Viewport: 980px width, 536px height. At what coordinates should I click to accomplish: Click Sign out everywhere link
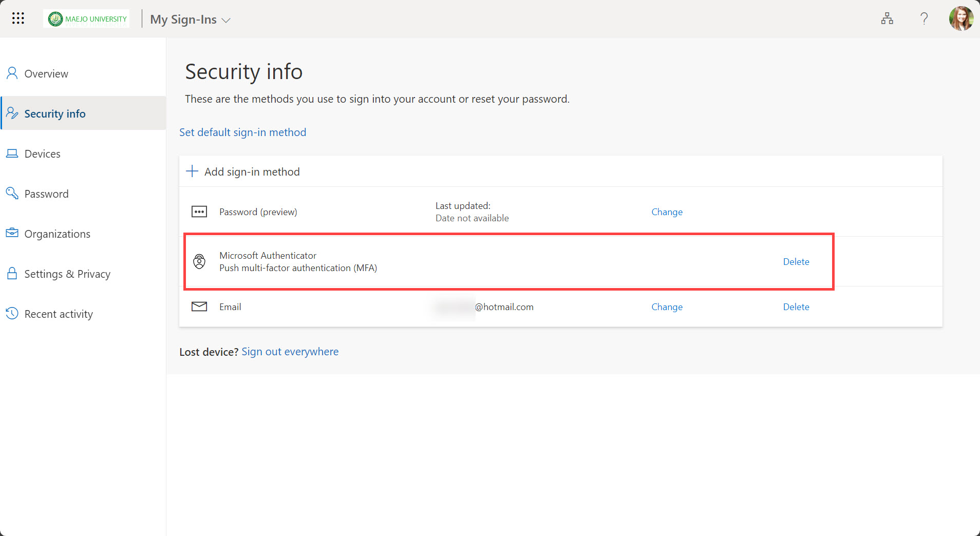coord(290,352)
